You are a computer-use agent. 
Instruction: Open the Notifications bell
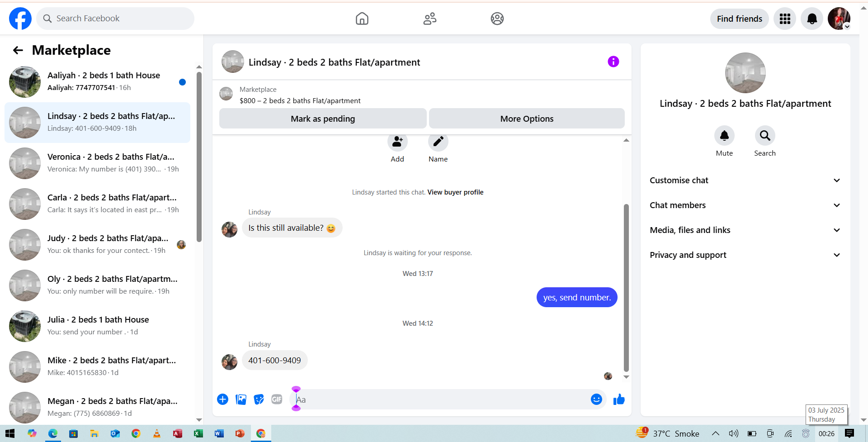(812, 19)
